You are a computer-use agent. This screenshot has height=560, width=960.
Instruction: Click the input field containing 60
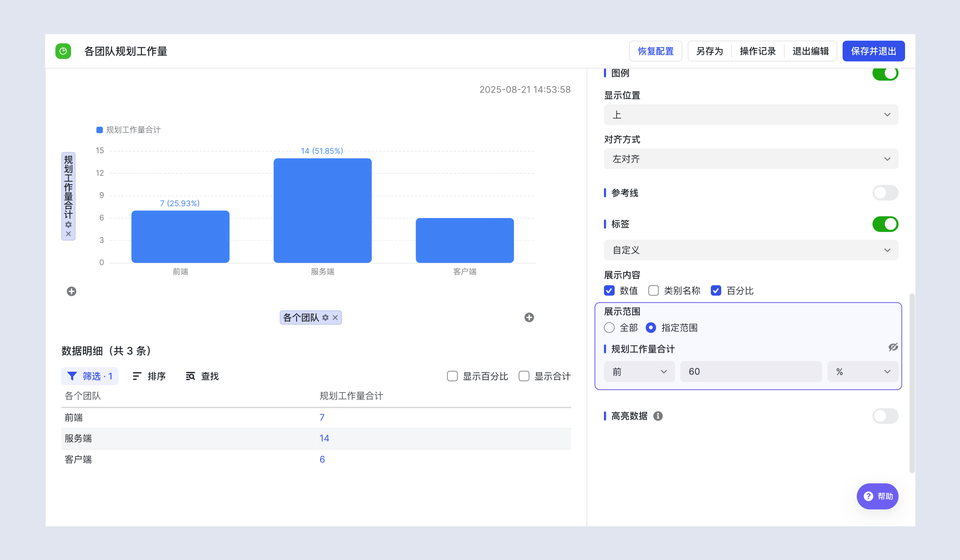751,372
